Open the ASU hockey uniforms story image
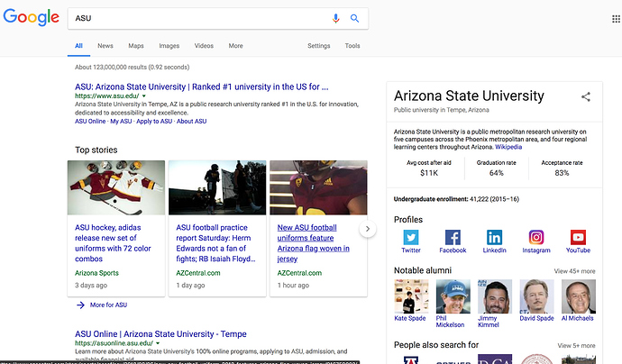This screenshot has height=364, width=622. (x=116, y=187)
